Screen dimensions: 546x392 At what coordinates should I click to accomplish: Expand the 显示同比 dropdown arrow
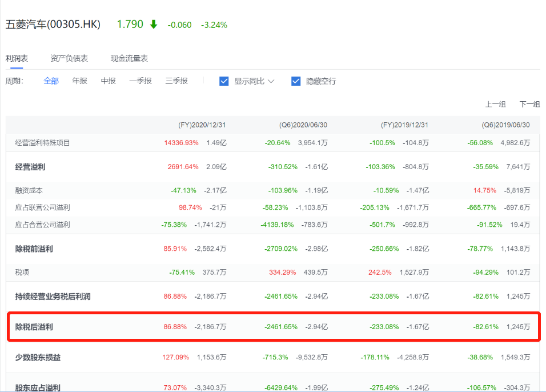pos(271,81)
